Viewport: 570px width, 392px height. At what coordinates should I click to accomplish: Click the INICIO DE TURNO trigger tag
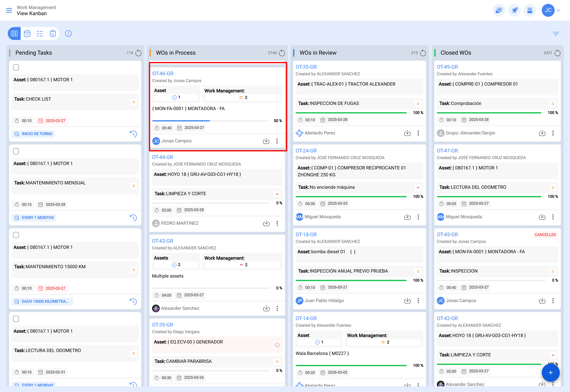(33, 134)
